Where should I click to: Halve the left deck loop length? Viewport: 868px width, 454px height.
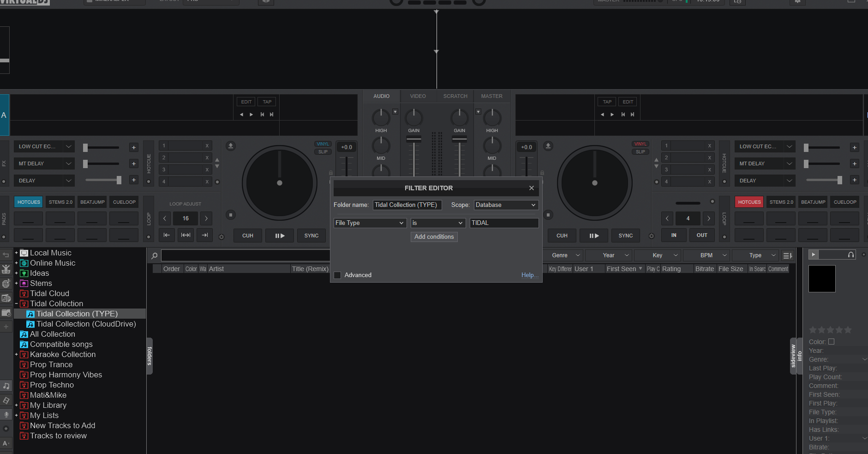coord(165,218)
